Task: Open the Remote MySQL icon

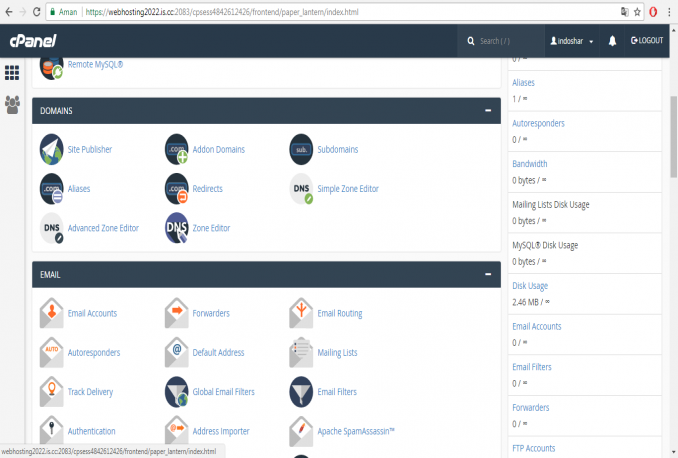Action: pyautogui.click(x=51, y=68)
